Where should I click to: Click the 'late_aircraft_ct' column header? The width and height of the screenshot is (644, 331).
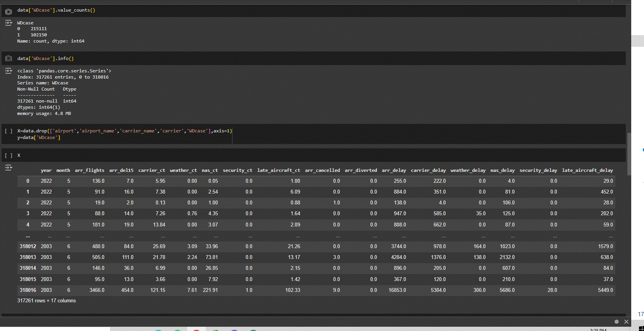coord(279,170)
